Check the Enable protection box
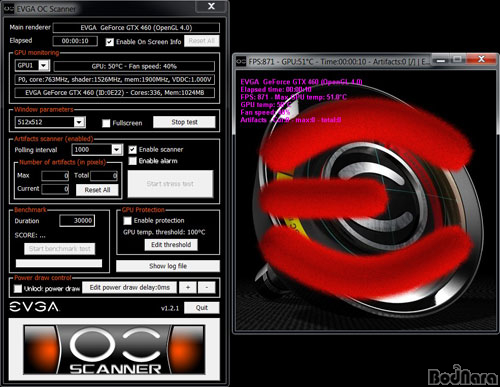The width and height of the screenshot is (500, 387). click(x=127, y=221)
